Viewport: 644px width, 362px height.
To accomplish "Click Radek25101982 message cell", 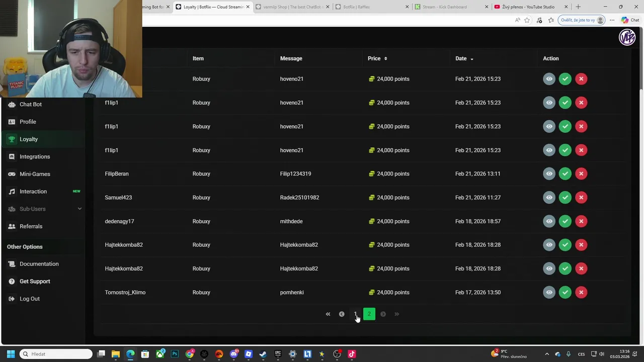I will (299, 197).
